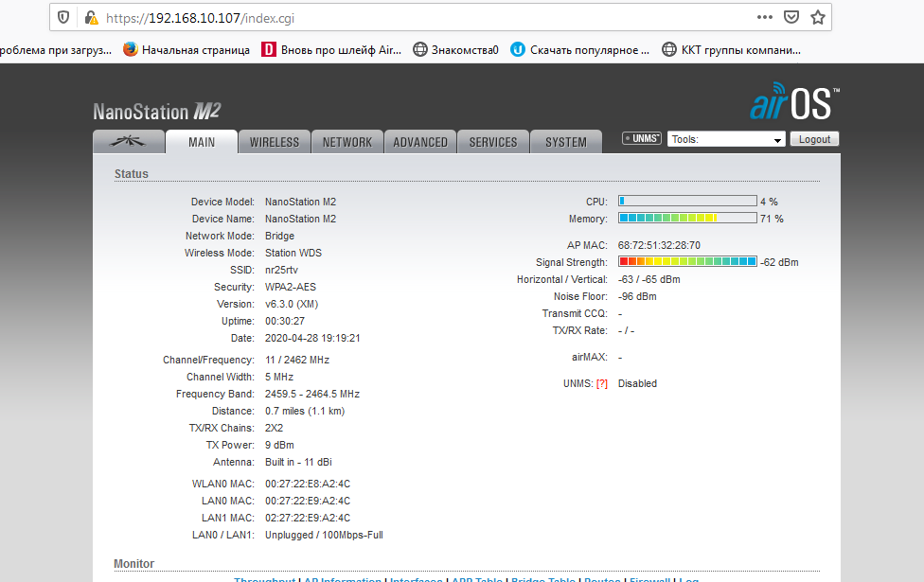Click the Date value 2020-04-28 19:19:21
Image resolution: width=924 pixels, height=582 pixels.
point(312,338)
